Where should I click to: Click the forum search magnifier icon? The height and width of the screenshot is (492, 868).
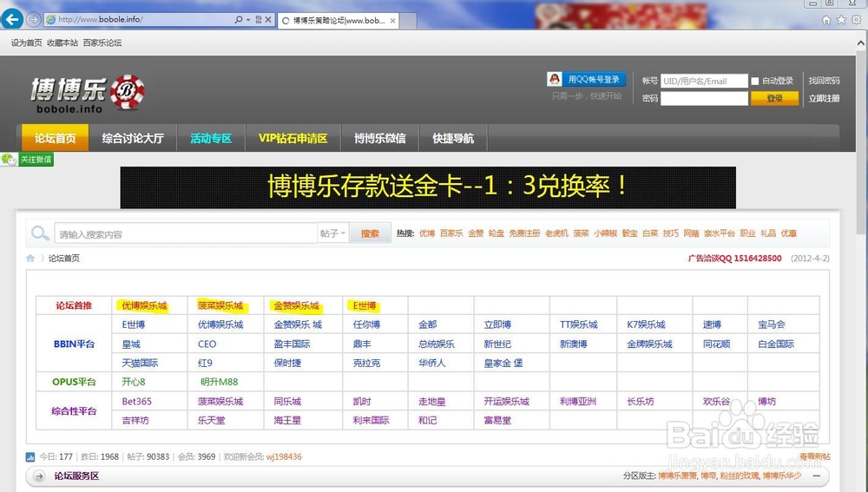[40, 233]
